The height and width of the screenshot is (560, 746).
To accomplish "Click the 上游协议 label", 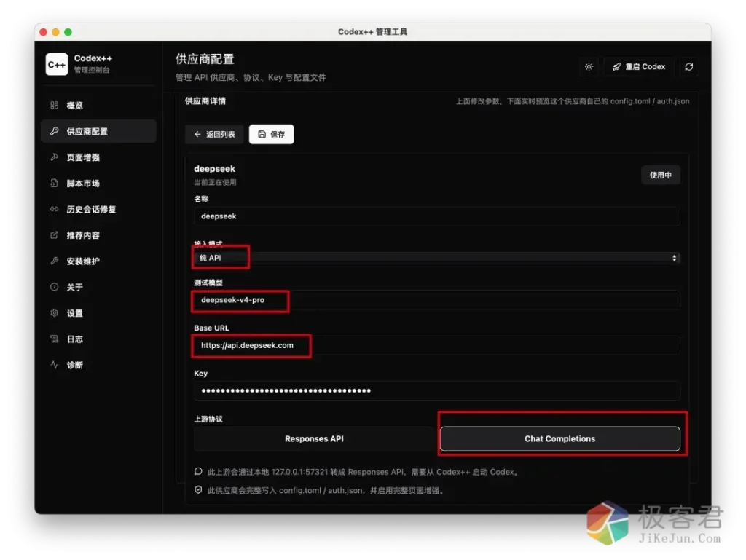I will (208, 419).
